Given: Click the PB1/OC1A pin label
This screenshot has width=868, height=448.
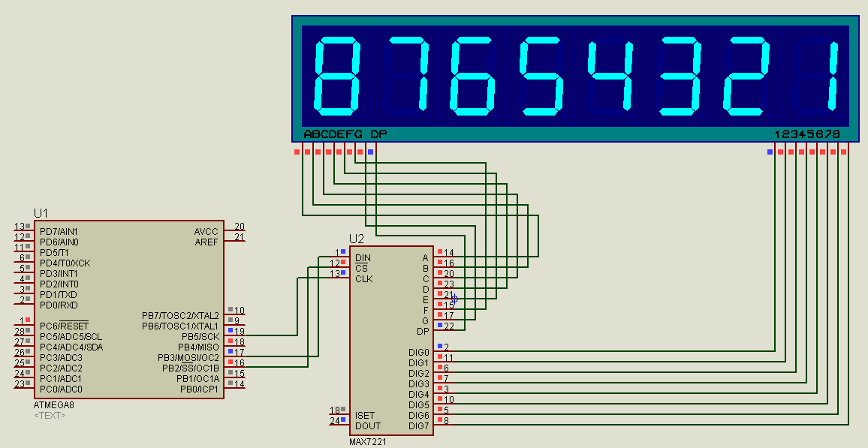Looking at the screenshot, I should point(197,379).
